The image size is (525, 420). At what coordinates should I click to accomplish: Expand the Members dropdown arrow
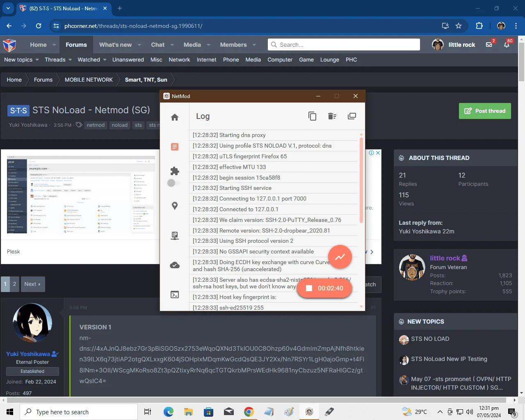tap(254, 45)
